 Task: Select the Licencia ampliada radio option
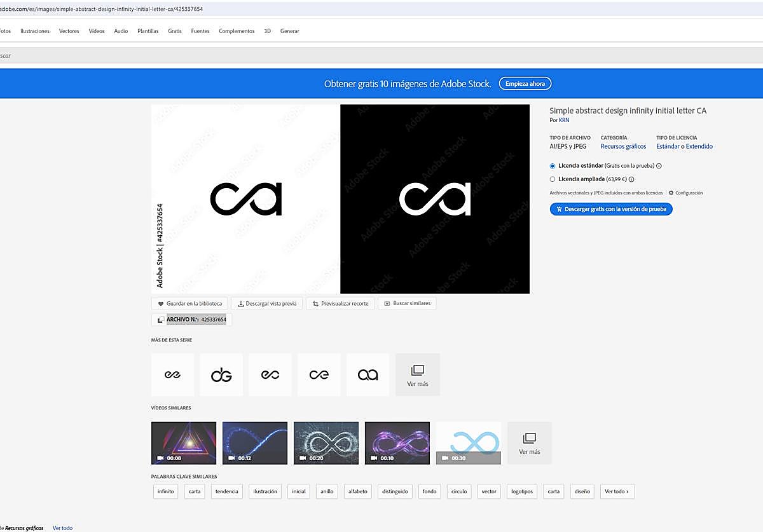point(553,179)
